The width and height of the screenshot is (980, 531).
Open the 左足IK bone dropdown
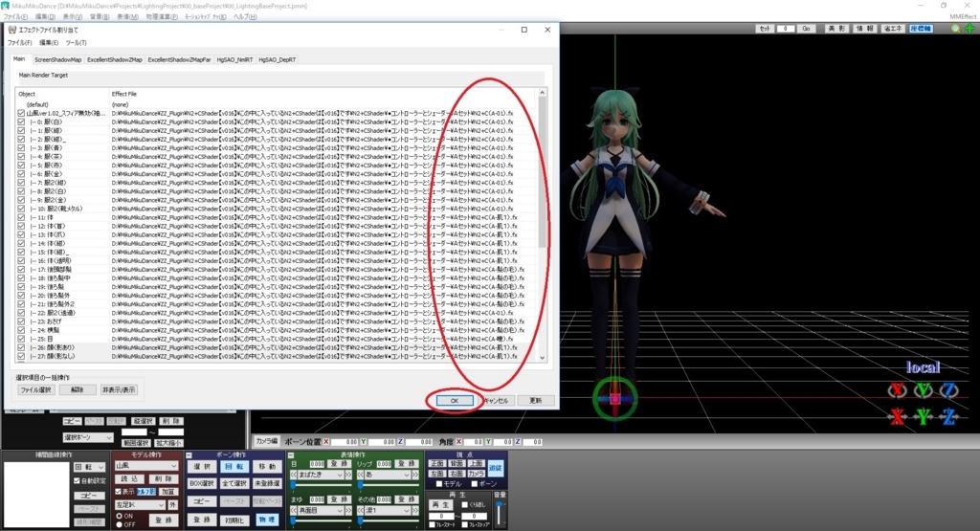click(x=140, y=505)
